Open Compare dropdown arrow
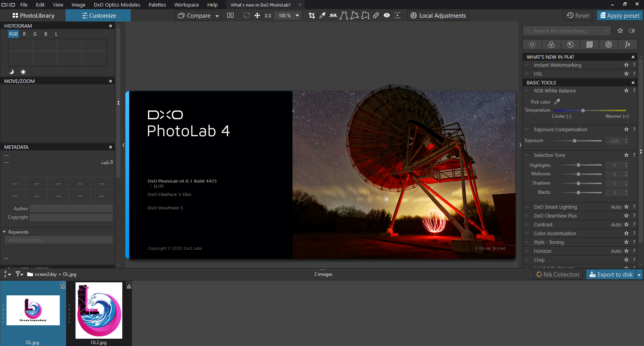 [x=217, y=16]
